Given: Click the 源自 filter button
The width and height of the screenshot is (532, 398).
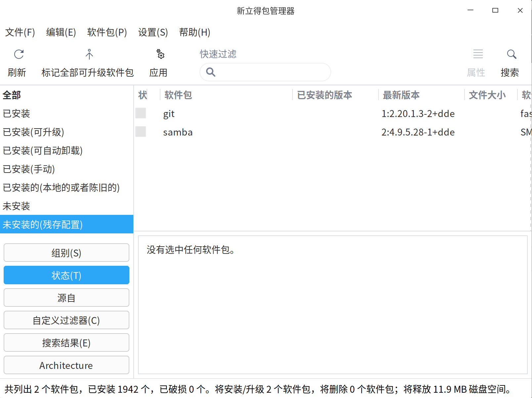Looking at the screenshot, I should point(66,298).
